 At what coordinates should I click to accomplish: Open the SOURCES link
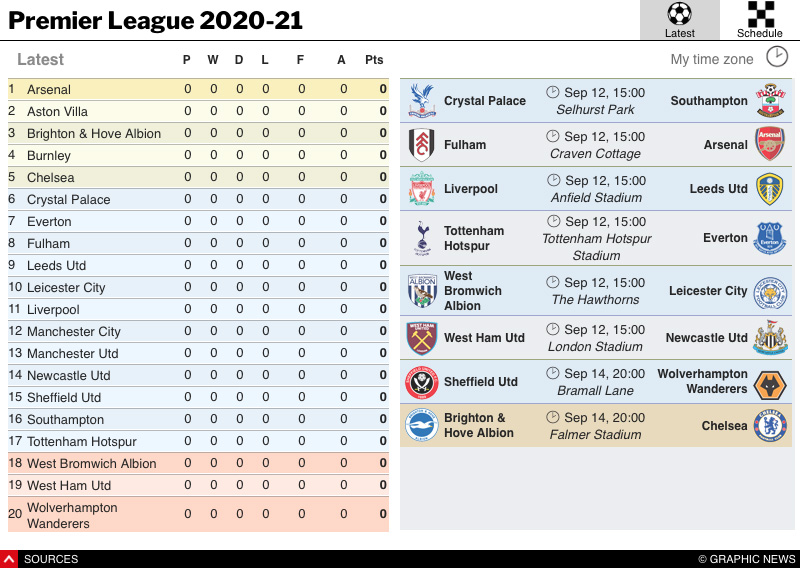point(51,559)
